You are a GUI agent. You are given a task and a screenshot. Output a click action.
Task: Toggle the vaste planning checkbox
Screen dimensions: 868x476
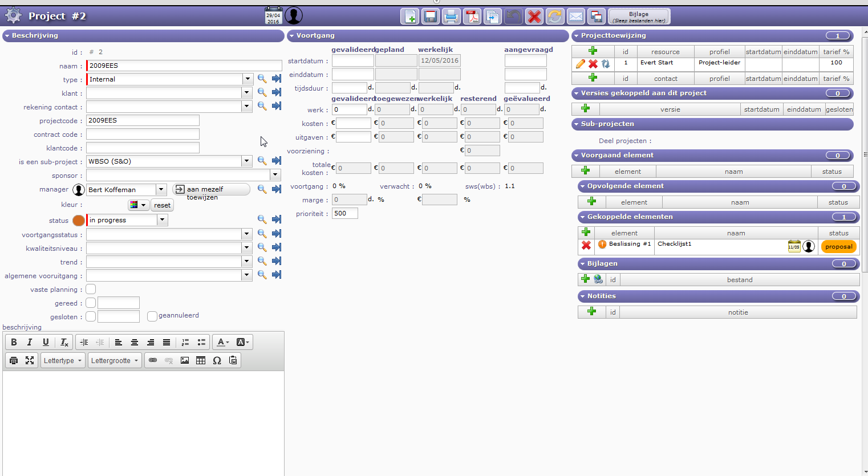click(91, 290)
